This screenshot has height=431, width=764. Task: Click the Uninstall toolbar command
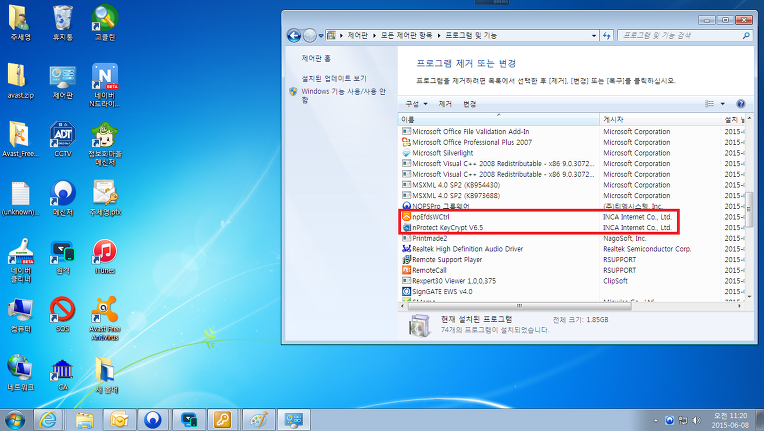tap(445, 104)
